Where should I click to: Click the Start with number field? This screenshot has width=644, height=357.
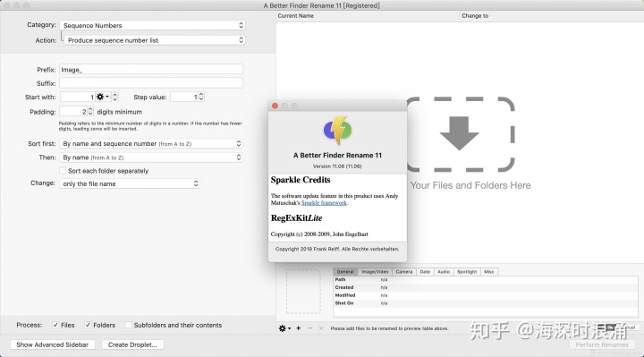click(78, 97)
